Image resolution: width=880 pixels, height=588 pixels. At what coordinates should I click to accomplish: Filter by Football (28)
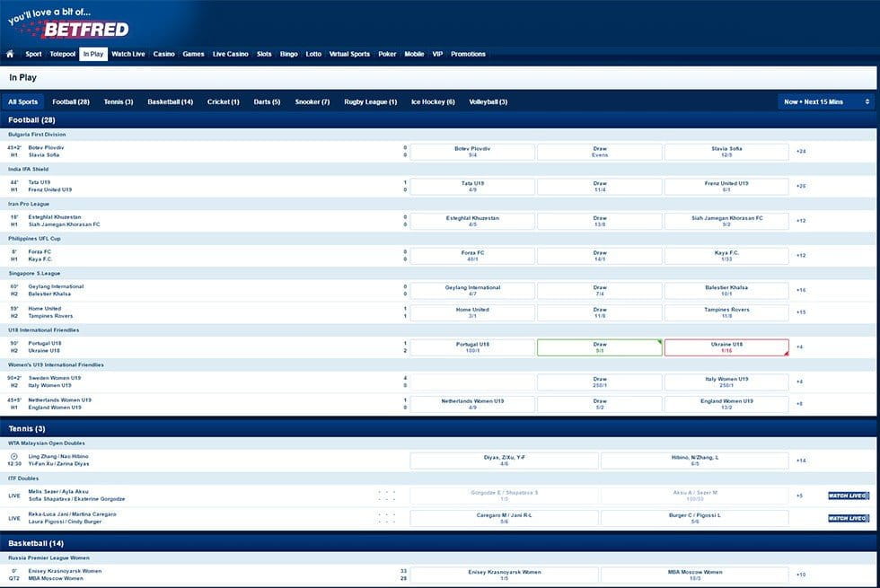click(71, 101)
